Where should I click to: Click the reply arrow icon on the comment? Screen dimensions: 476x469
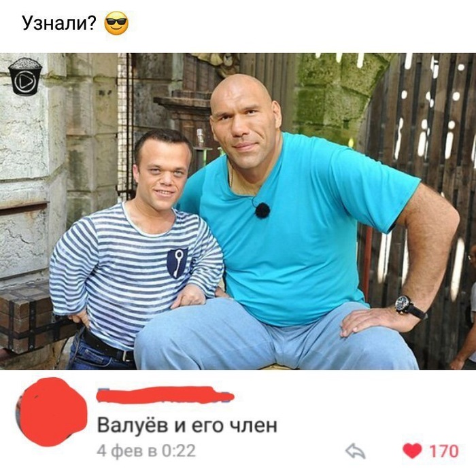[x=355, y=451]
